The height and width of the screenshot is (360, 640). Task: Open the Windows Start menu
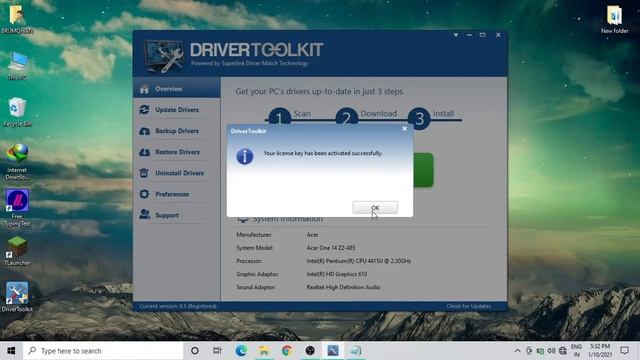click(x=11, y=351)
